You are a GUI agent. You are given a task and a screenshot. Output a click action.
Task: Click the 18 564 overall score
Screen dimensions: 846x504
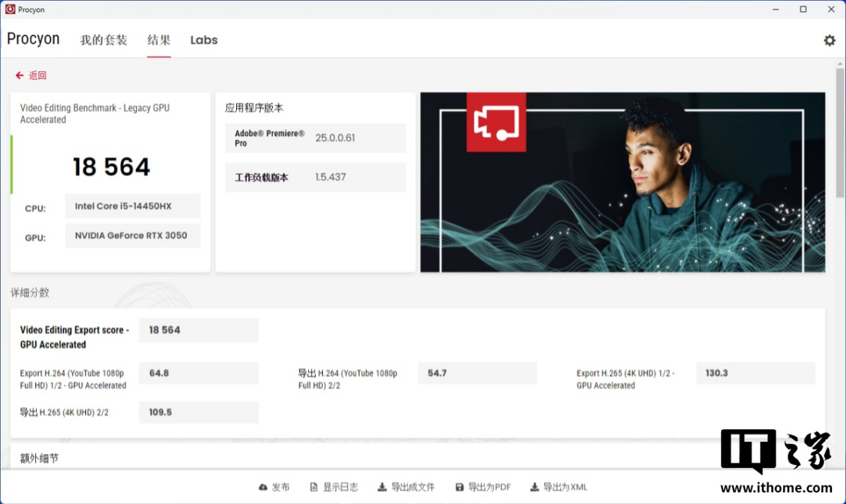tap(111, 167)
